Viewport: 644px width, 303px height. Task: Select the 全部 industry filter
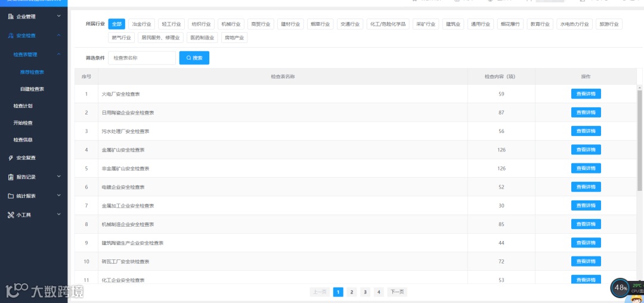(117, 24)
